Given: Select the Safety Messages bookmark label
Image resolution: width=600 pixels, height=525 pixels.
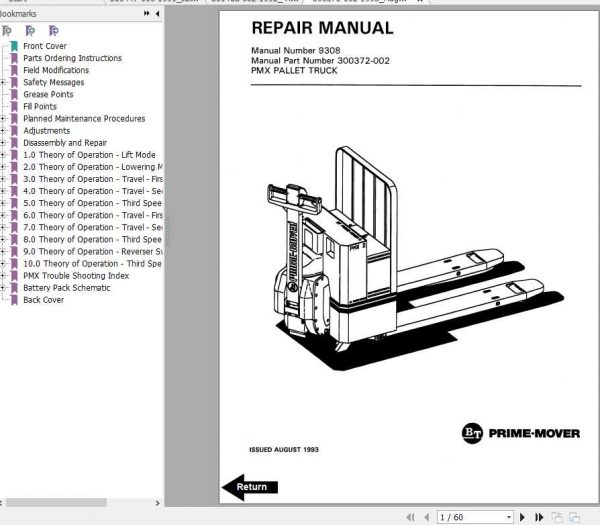Looking at the screenshot, I should pyautogui.click(x=54, y=82).
